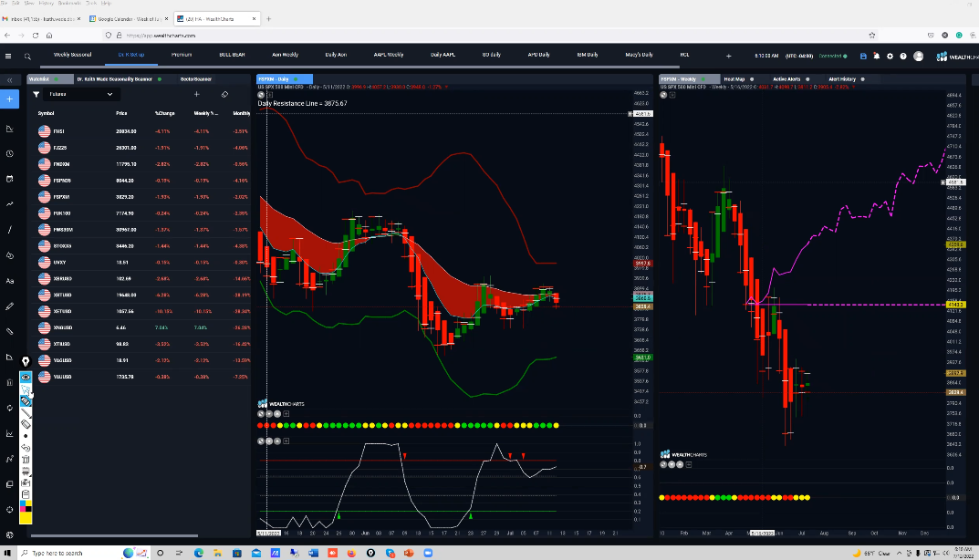Open the Futures watchlist dropdown

point(80,94)
